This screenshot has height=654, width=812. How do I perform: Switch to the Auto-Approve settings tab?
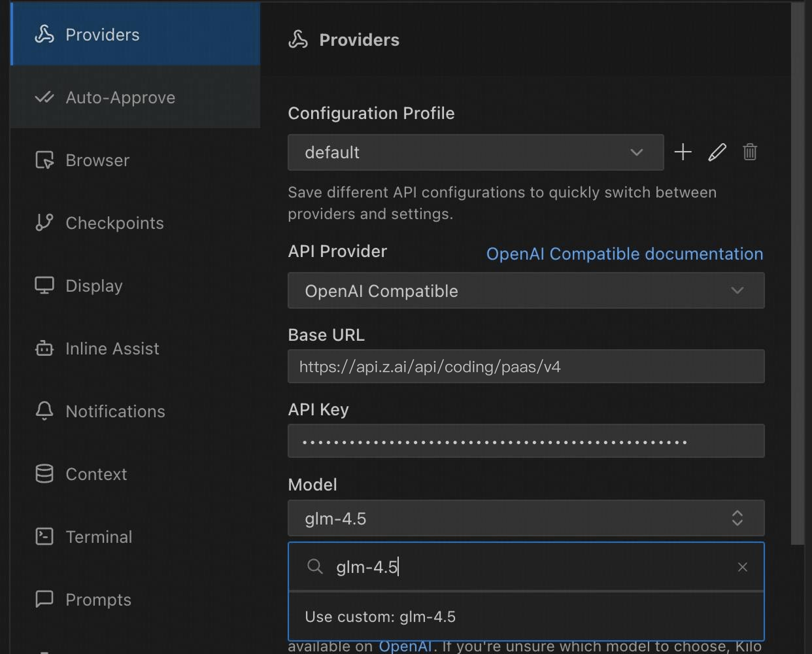[x=135, y=97]
